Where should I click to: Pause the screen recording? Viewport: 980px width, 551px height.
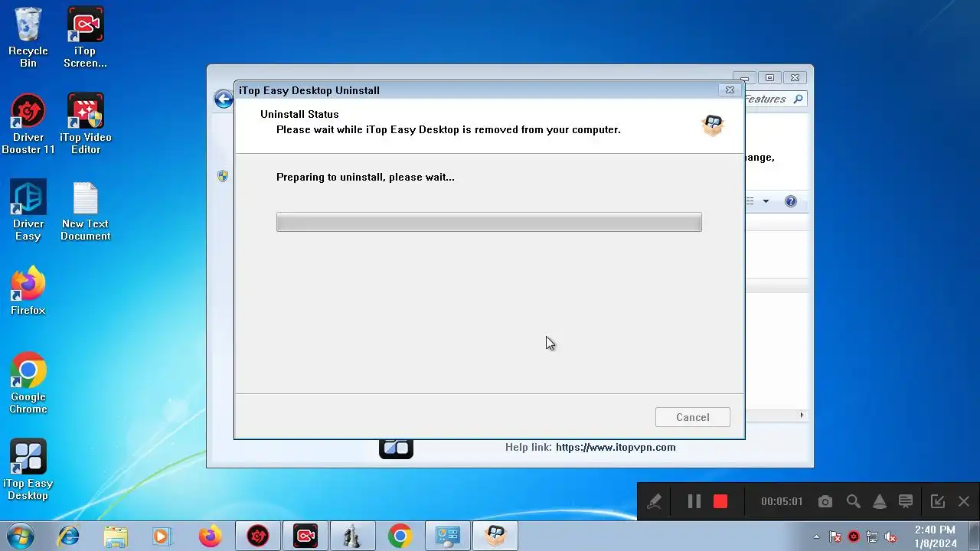[x=694, y=501]
